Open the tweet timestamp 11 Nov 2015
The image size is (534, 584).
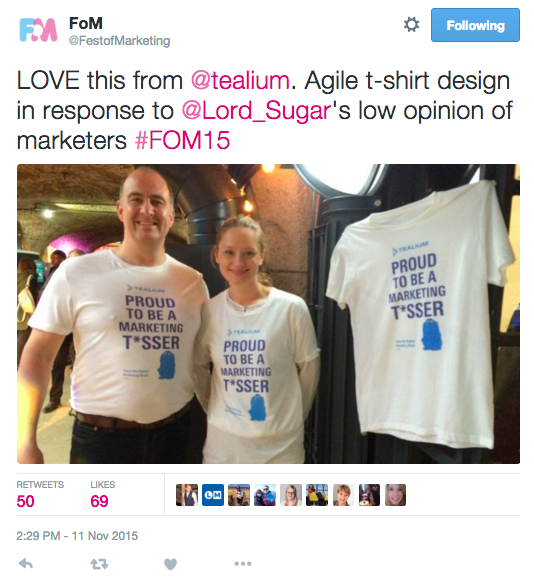(x=77, y=536)
